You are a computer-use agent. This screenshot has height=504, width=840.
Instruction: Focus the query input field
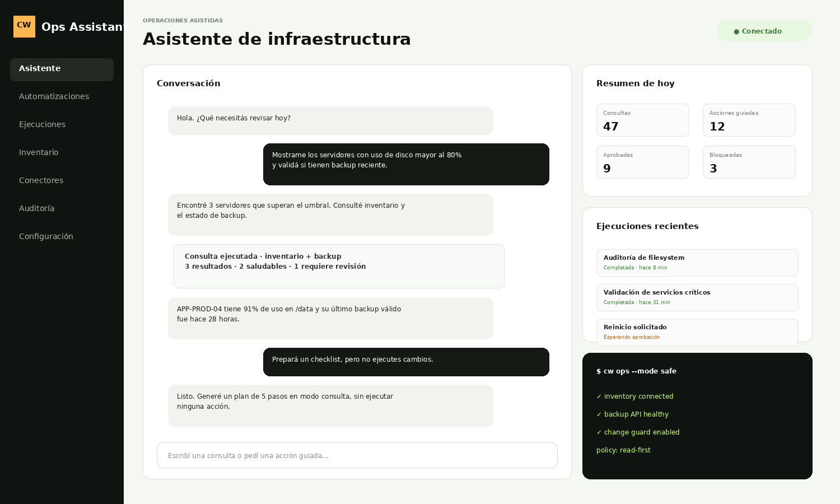pos(357,455)
